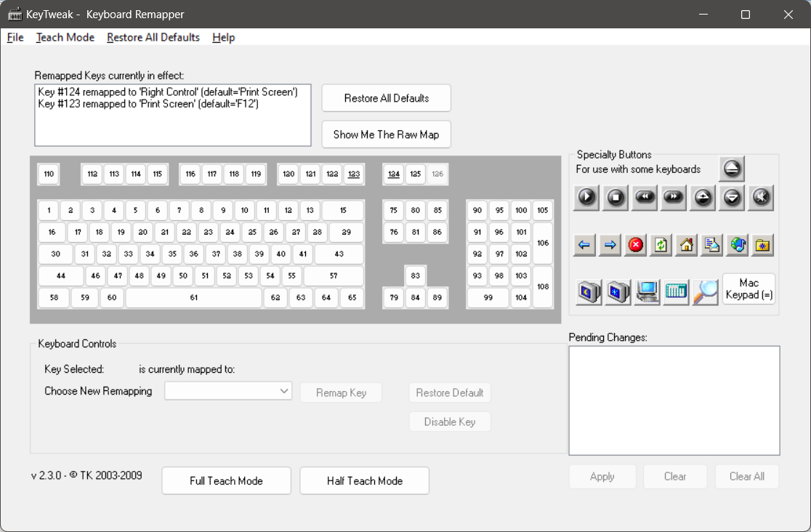Select the Key #123 remapped entry
811x532 pixels.
click(148, 104)
